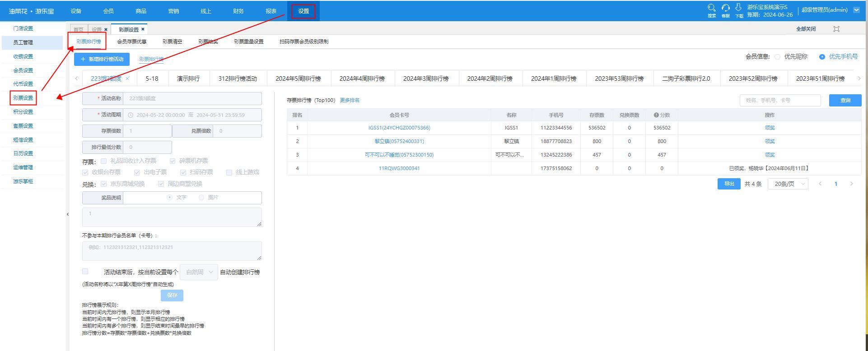Screen dimensions: 868x351
Task: Switch to 彩票重量设置 sub-tab
Action: [249, 42]
